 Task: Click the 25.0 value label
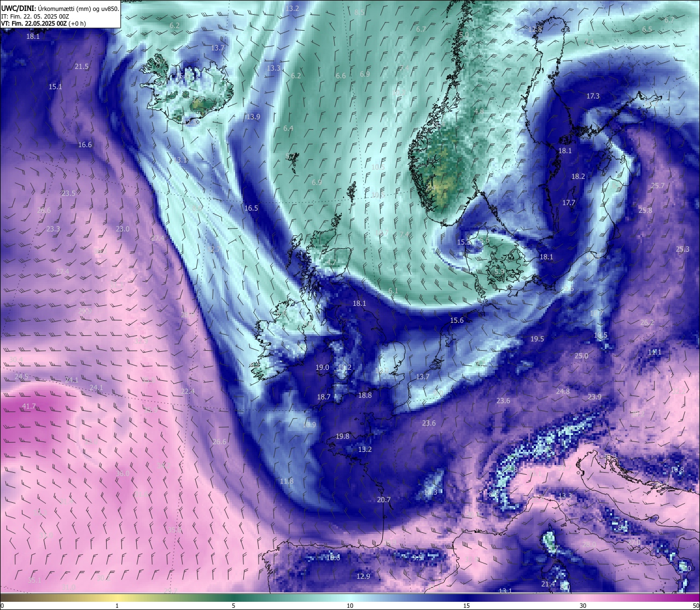[581, 356]
